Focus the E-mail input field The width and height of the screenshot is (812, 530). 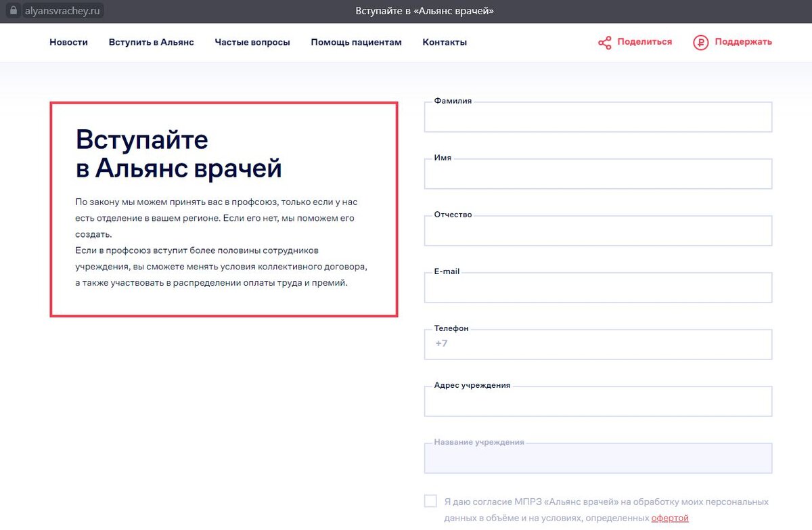click(598, 288)
